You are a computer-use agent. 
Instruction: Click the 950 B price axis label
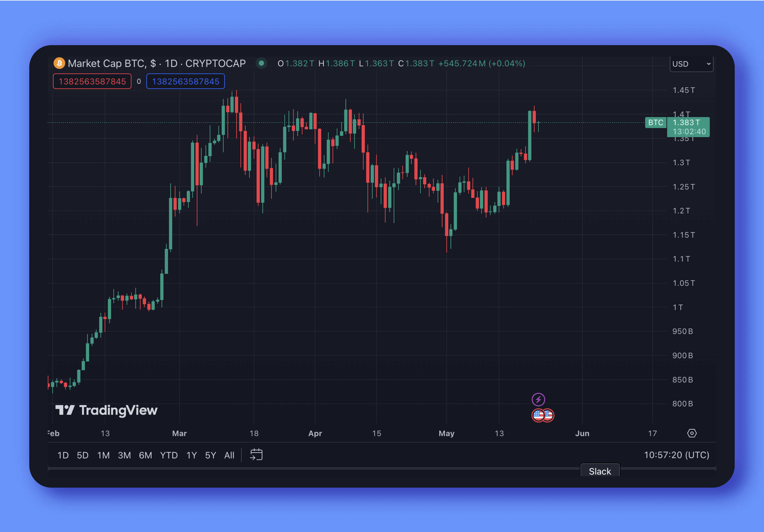(x=683, y=331)
